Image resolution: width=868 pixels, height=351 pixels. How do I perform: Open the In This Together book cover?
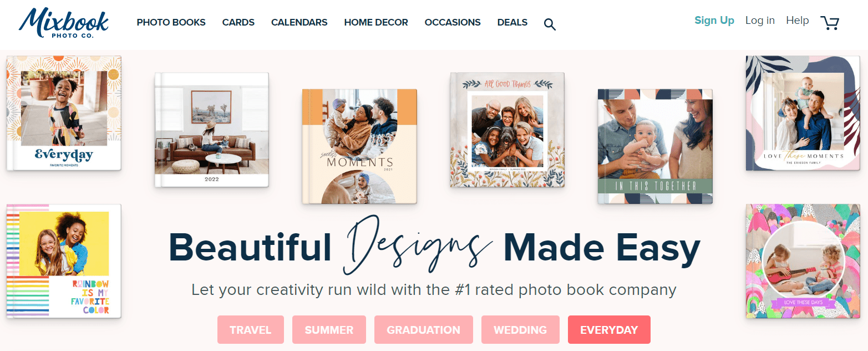(x=655, y=147)
